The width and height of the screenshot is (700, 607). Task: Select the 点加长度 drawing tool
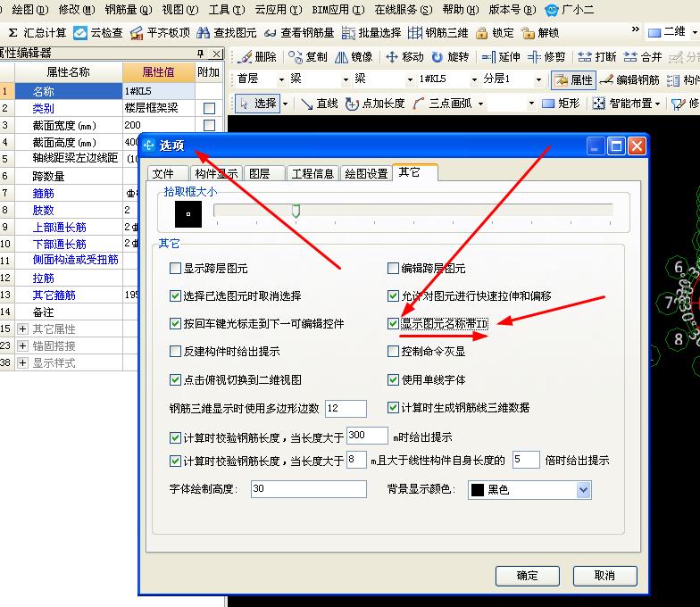coord(375,104)
